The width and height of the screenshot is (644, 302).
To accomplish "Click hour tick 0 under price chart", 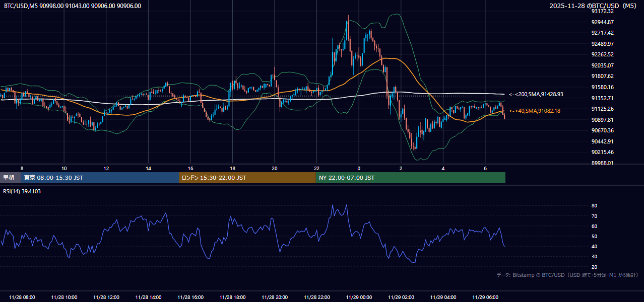I will (x=359, y=168).
